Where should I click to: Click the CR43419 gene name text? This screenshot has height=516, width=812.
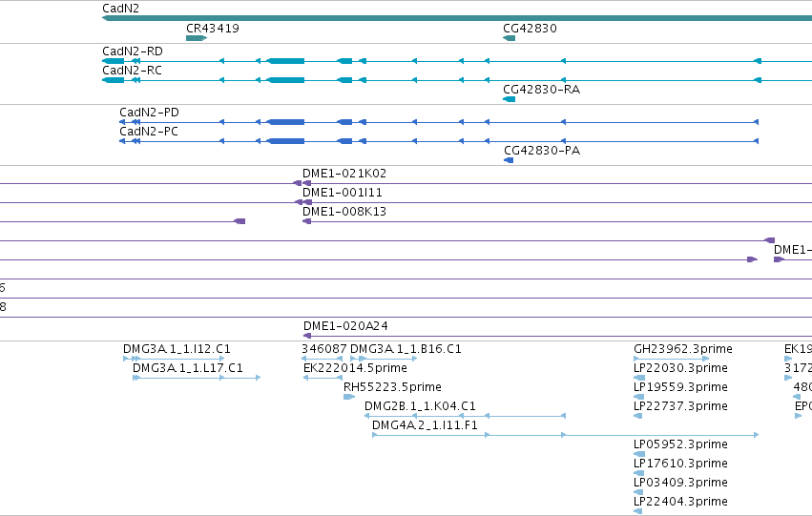213,29
